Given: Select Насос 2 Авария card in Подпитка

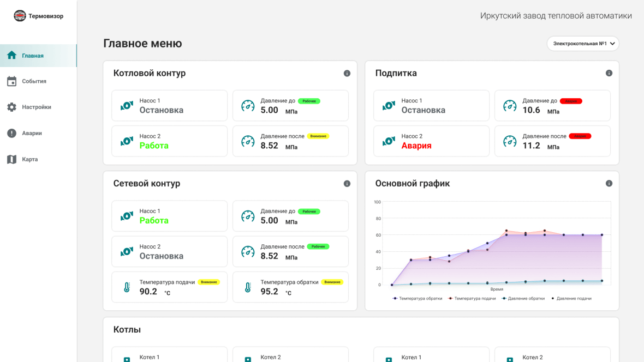Looking at the screenshot, I should coord(431,141).
